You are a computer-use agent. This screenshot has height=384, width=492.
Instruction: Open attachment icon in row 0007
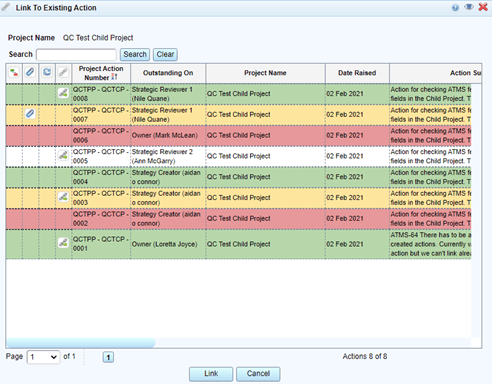[x=30, y=114]
